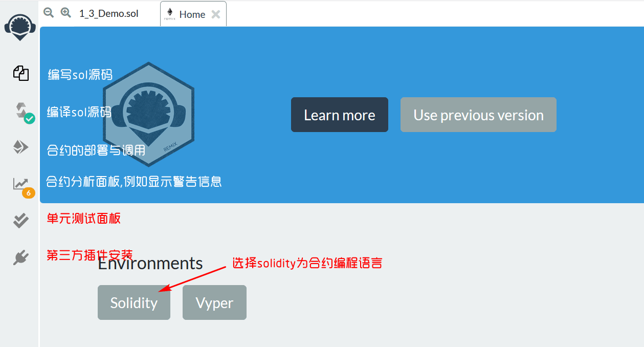The height and width of the screenshot is (347, 644).
Task: Switch to the 1_3_Demo.sol tab
Action: click(108, 14)
